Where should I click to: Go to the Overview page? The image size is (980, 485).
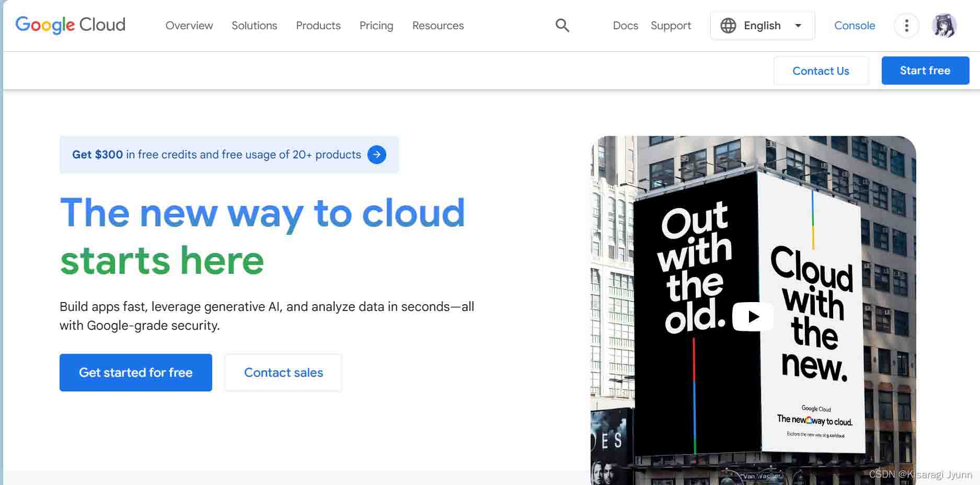[x=189, y=26]
